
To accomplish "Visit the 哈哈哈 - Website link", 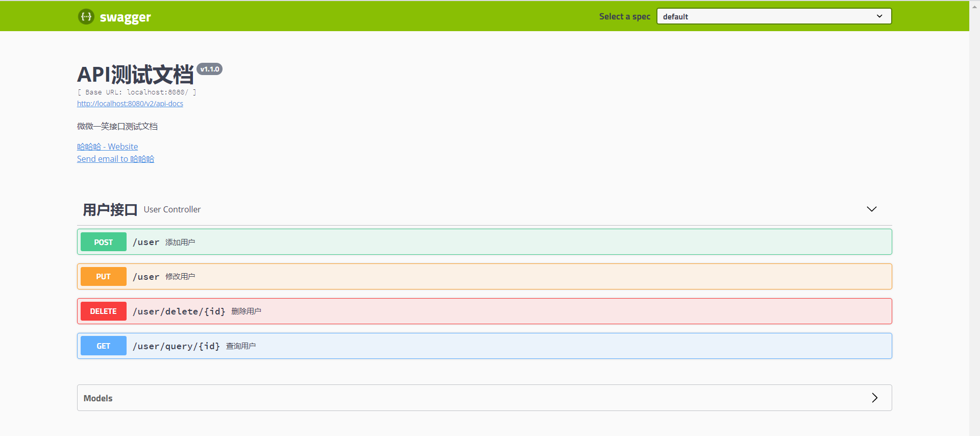I will coord(107,147).
